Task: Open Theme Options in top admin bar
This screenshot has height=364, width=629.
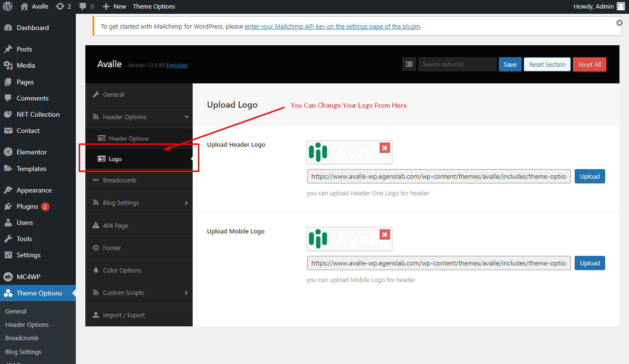Action: tap(154, 6)
